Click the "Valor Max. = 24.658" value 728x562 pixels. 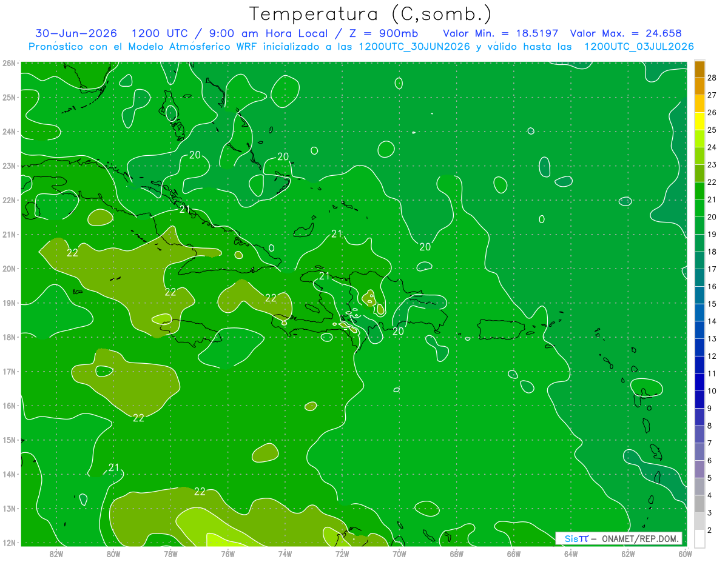626,33
